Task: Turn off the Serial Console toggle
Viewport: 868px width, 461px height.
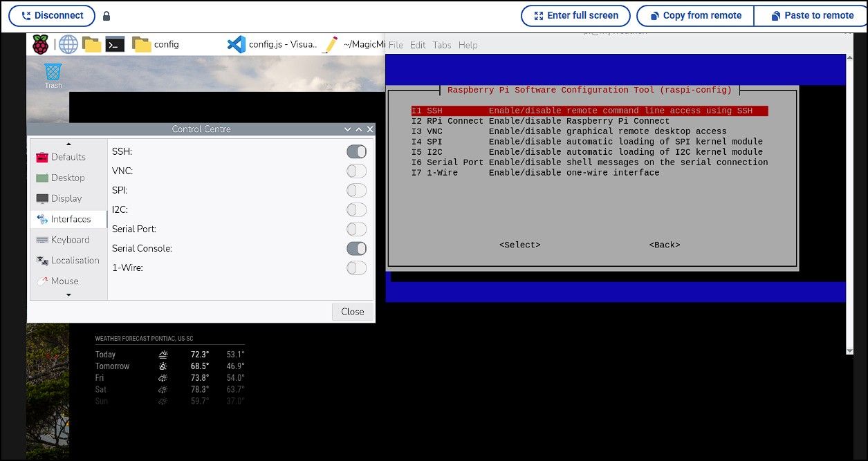Action: pyautogui.click(x=356, y=248)
